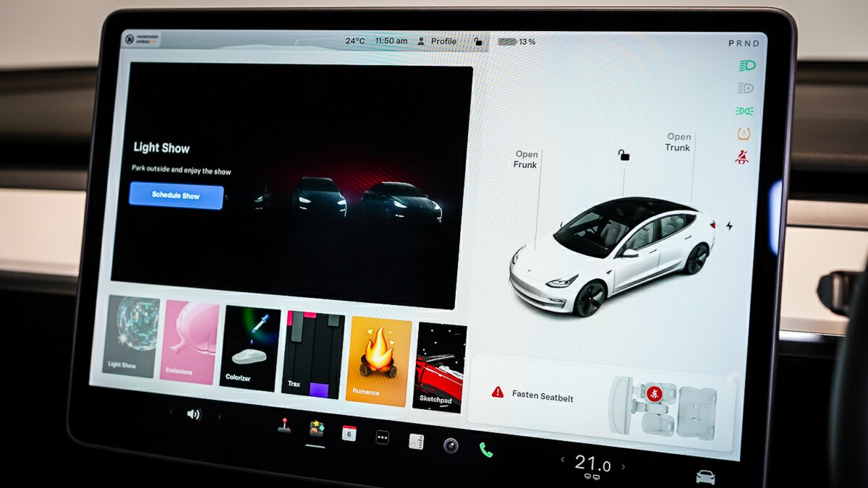Tap the speaker volume icon
This screenshot has width=868, height=488.
[x=193, y=414]
